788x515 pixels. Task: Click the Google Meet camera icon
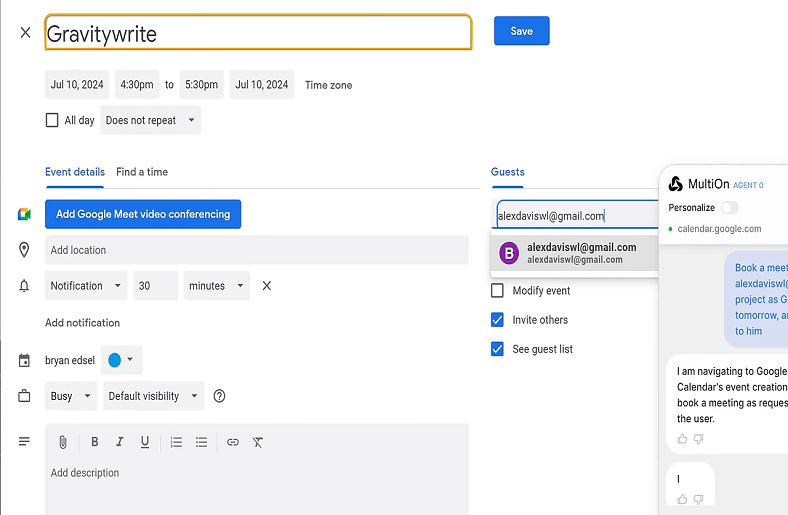point(24,214)
